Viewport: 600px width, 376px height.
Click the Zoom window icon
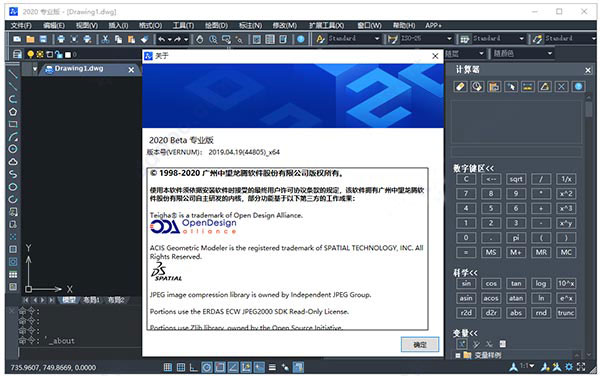tap(226, 39)
